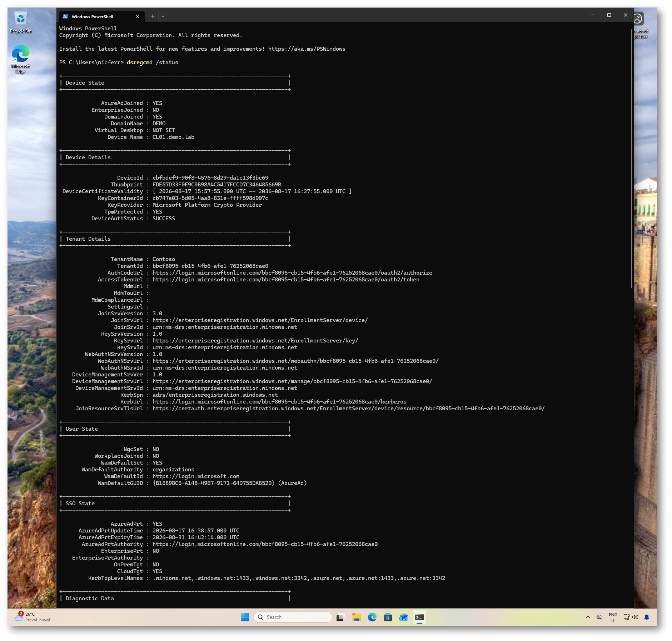Screen dimensions: 672x641
Task: Click the KerbSpn adrs value
Action: coord(215,395)
